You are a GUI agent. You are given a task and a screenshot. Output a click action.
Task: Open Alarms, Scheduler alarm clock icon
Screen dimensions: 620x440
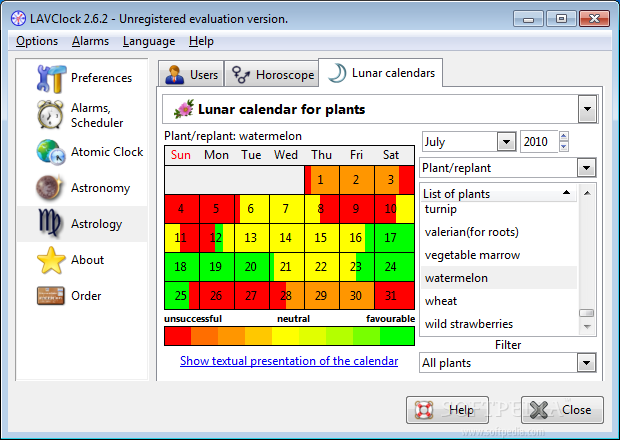tap(50, 115)
